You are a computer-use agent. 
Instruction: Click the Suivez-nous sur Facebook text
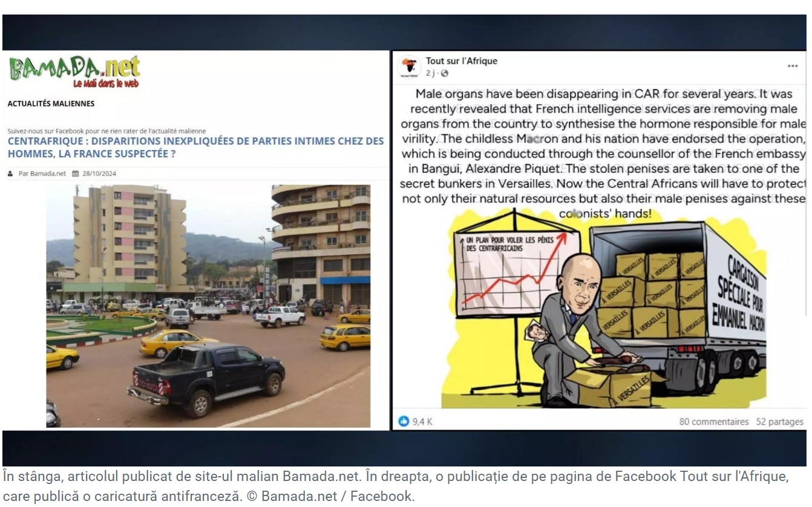point(106,131)
